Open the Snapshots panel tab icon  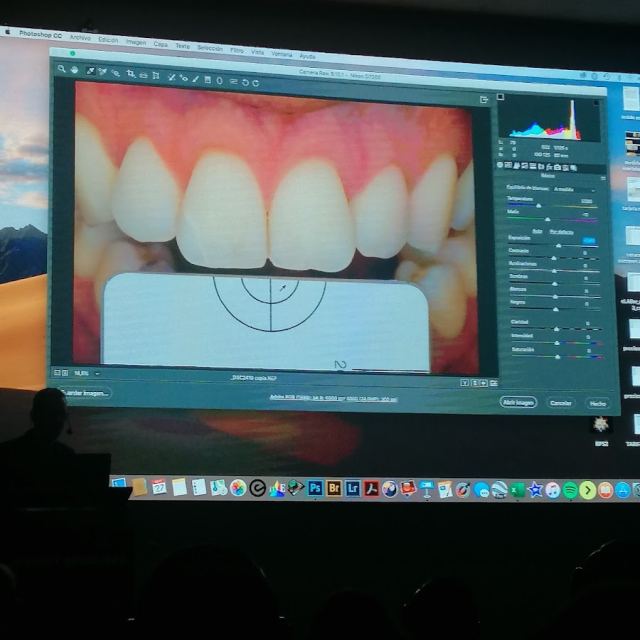[x=573, y=168]
